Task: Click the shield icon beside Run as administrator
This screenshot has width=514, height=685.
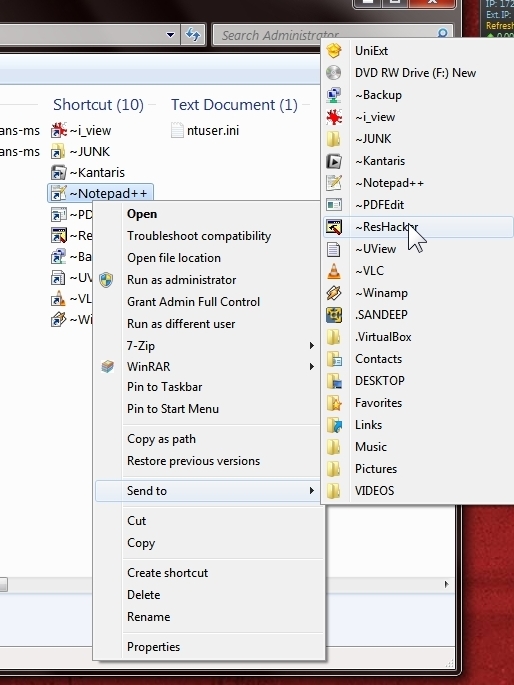Action: tap(106, 280)
